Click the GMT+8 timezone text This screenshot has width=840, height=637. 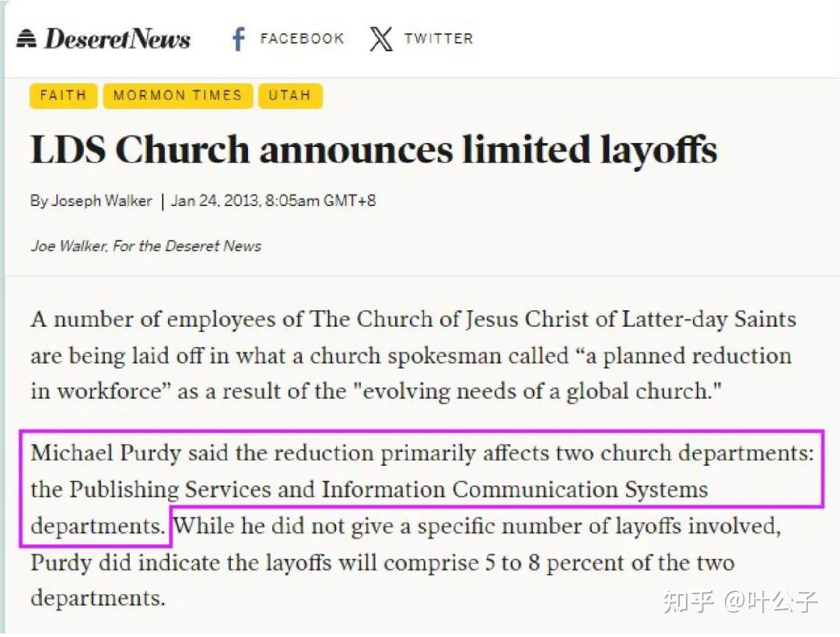tap(350, 201)
